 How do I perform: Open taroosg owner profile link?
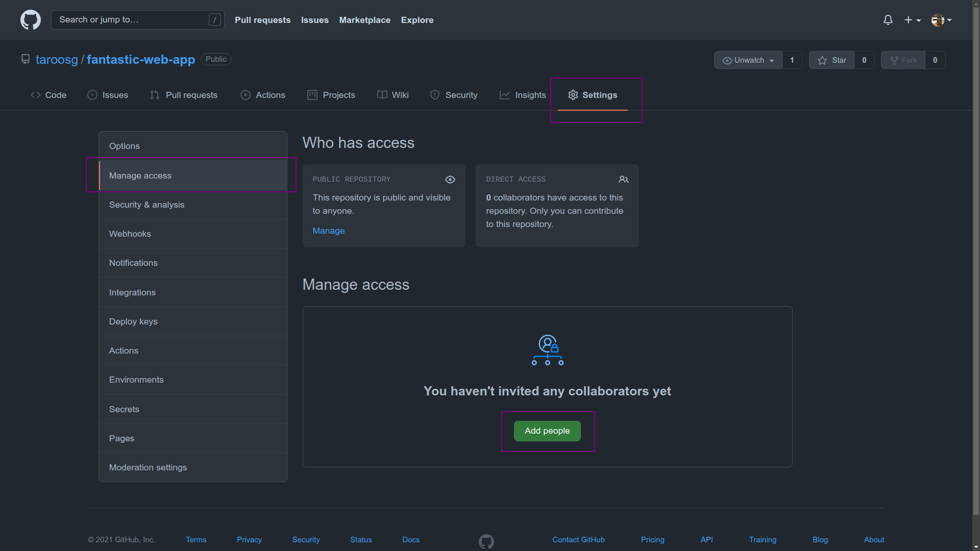tap(57, 59)
